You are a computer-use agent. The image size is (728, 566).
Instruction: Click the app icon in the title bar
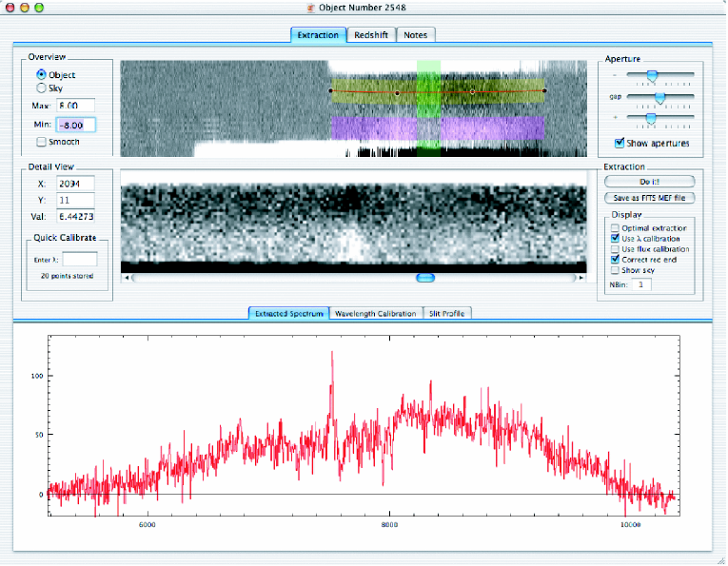310,9
